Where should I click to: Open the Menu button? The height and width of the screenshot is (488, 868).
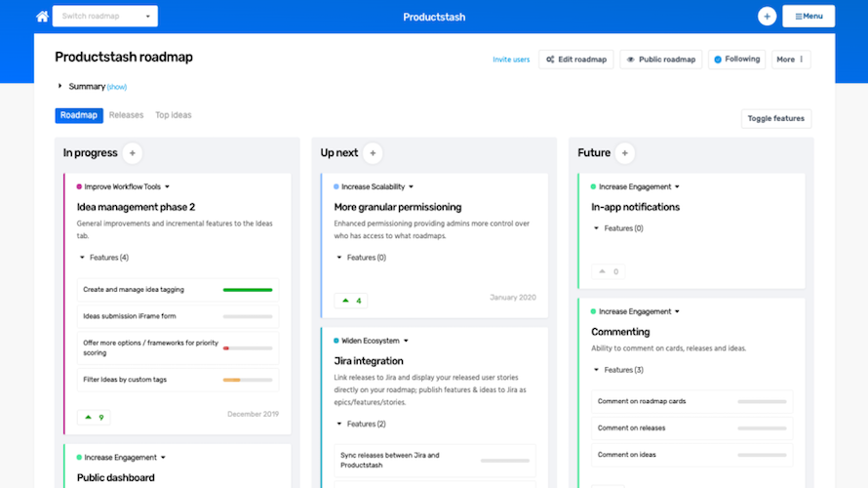pyautogui.click(x=809, y=17)
